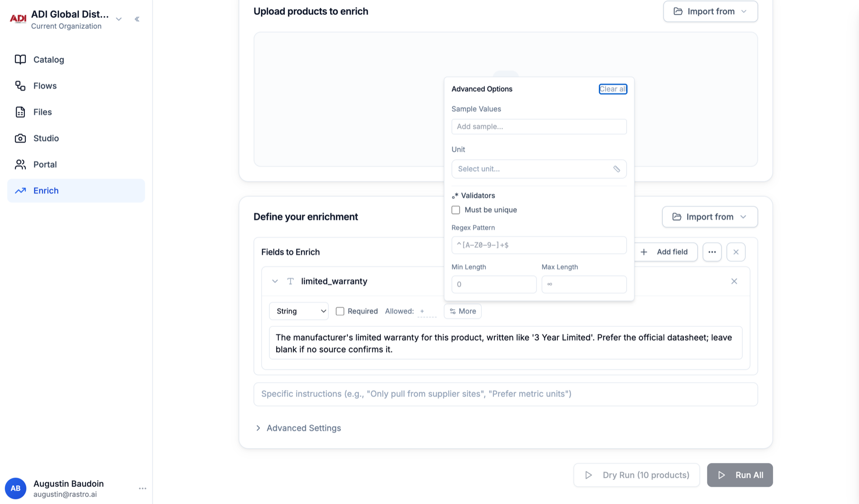The image size is (859, 504).
Task: Click the Studio camera icon
Action: tap(20, 138)
